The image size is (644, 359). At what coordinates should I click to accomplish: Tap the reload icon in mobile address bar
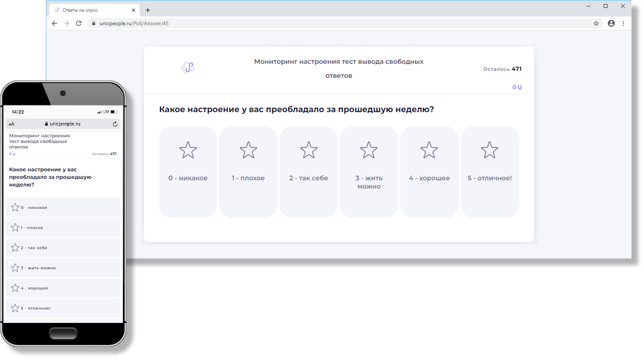[115, 124]
